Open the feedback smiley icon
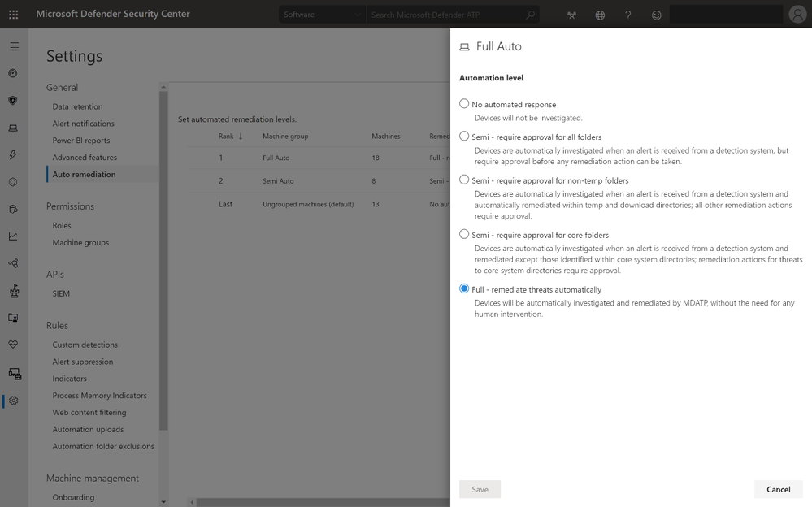This screenshot has height=507, width=812. (x=656, y=15)
